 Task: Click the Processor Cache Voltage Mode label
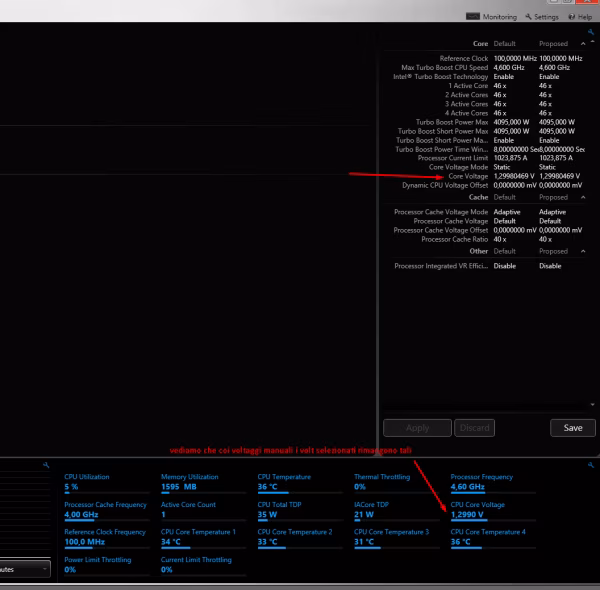tap(441, 212)
